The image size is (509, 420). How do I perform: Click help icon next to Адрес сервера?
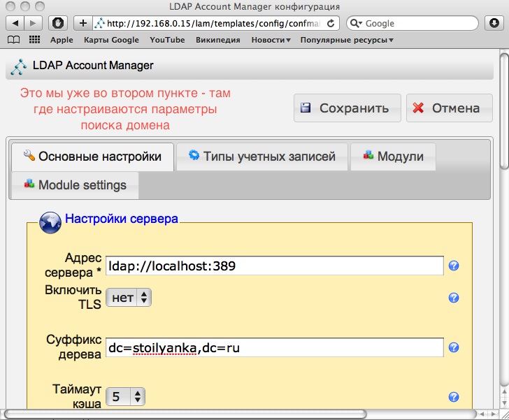(x=453, y=266)
